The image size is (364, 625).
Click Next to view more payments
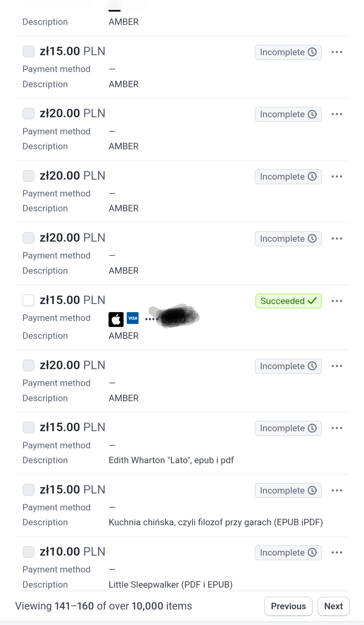point(333,606)
